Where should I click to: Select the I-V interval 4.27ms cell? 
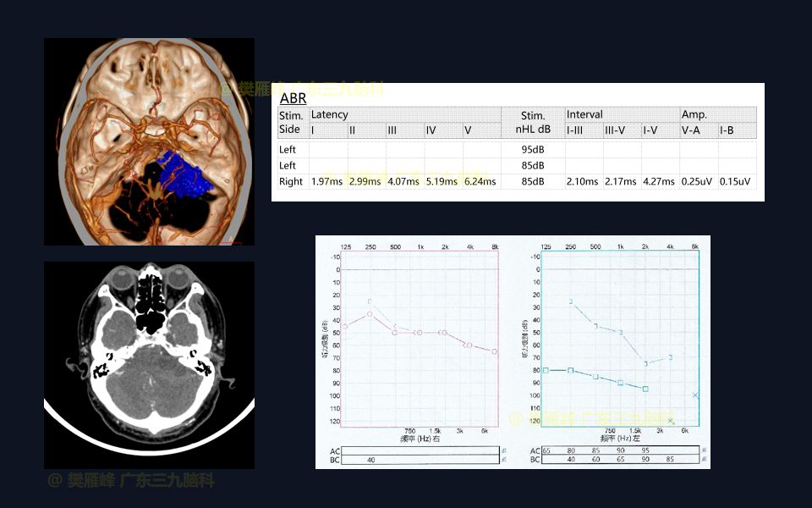click(659, 181)
